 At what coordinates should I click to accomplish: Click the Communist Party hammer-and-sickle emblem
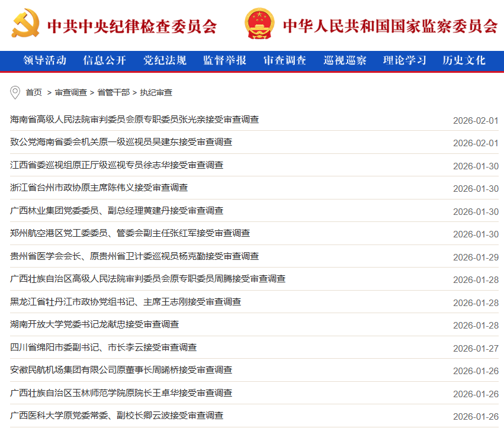pyautogui.click(x=25, y=24)
